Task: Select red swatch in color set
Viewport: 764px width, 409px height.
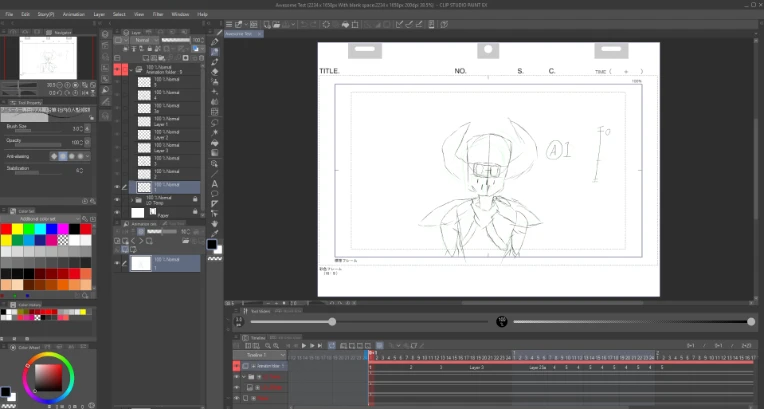Action: pos(6,229)
